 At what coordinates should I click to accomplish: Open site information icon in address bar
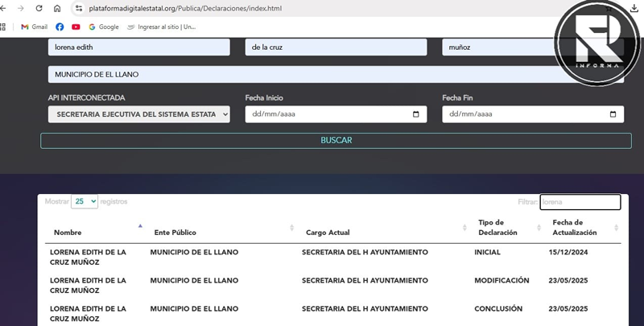click(78, 8)
